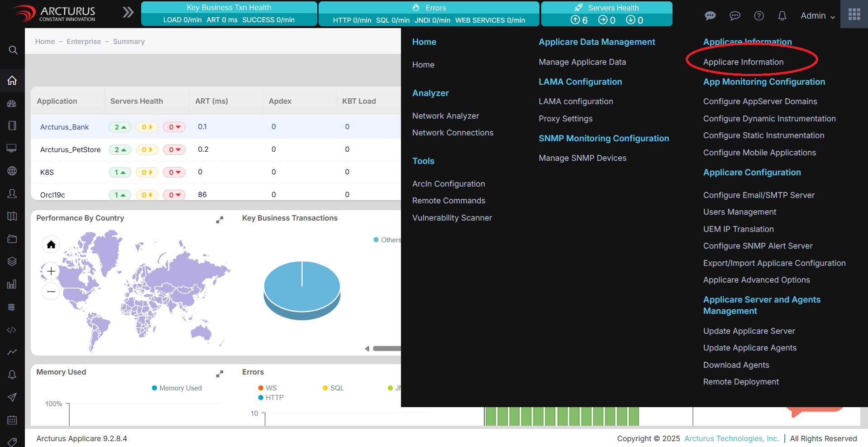Zoom in on the country map
Image resolution: width=868 pixels, height=447 pixels.
(x=51, y=271)
